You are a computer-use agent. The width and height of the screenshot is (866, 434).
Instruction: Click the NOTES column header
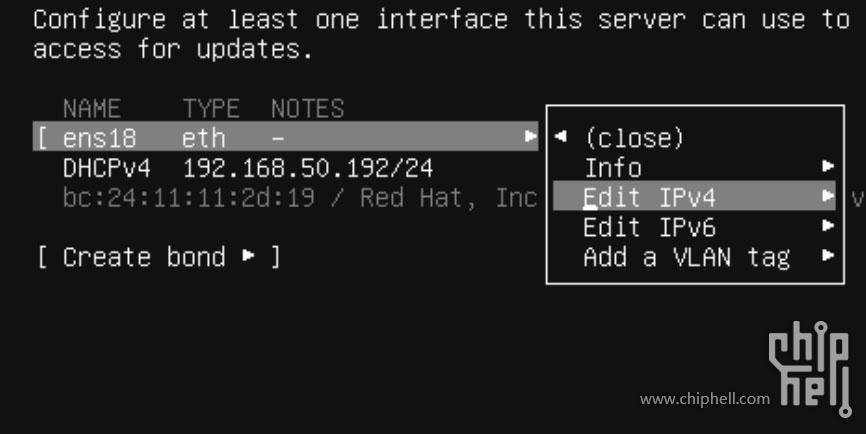coord(308,108)
